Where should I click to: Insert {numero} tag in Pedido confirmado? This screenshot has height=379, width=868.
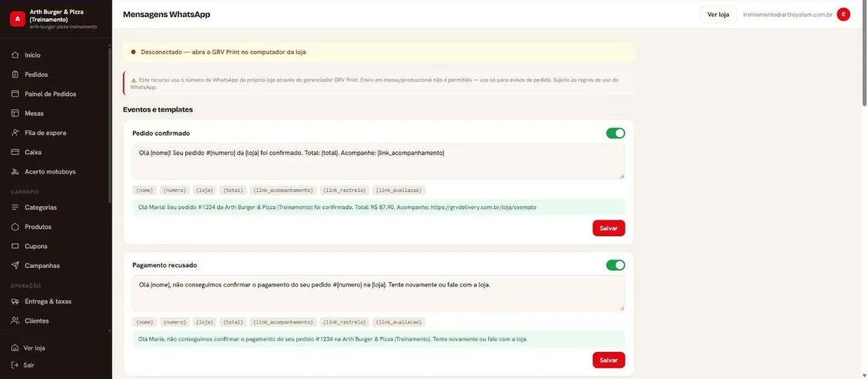tap(174, 191)
